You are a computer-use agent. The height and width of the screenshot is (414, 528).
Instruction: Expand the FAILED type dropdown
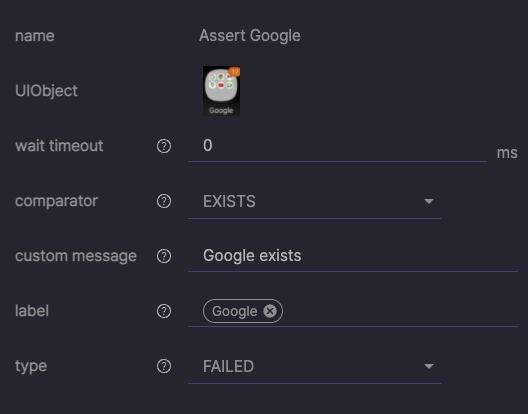click(x=314, y=367)
